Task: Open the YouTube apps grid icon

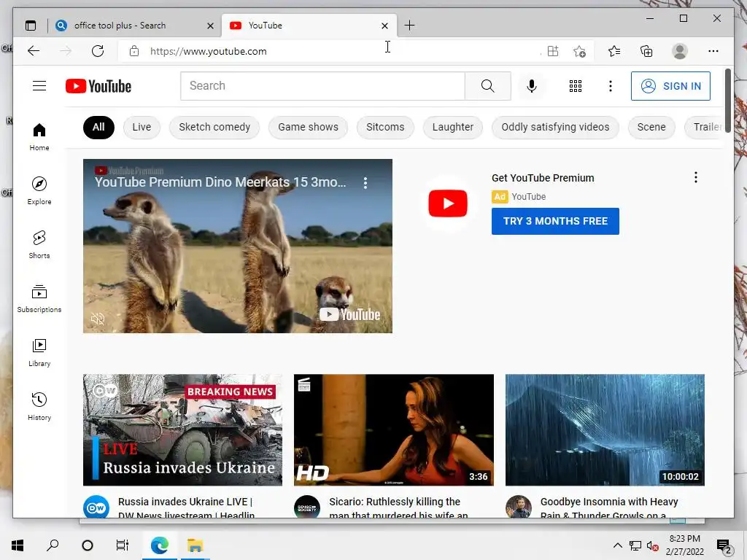Action: pos(575,86)
